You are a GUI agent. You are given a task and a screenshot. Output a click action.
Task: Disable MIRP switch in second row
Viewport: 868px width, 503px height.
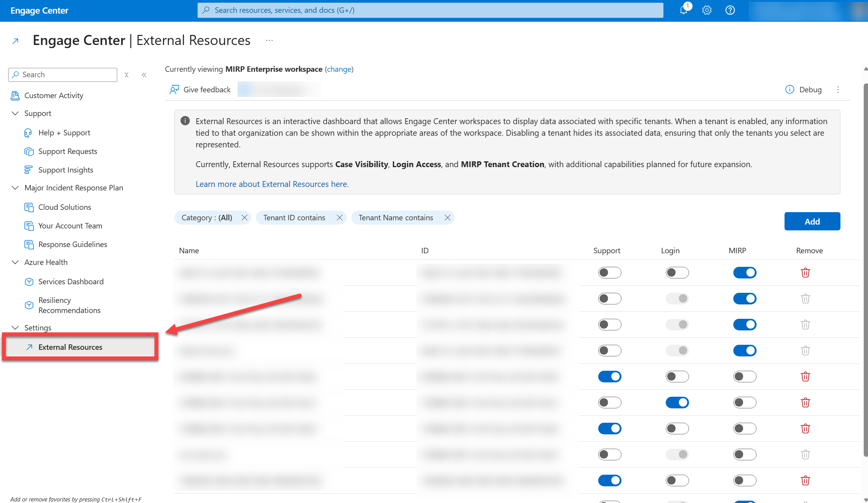tap(745, 299)
